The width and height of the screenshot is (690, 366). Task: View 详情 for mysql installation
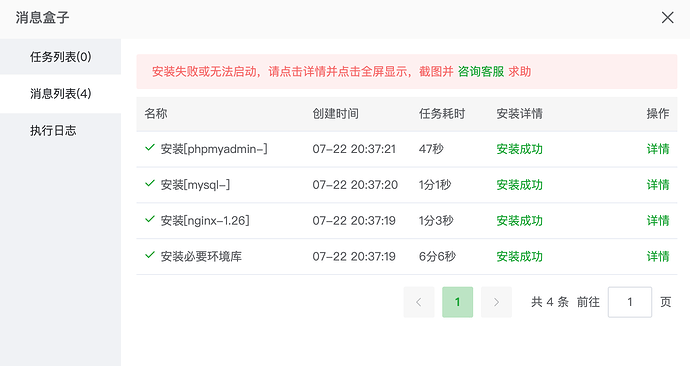[x=658, y=185]
